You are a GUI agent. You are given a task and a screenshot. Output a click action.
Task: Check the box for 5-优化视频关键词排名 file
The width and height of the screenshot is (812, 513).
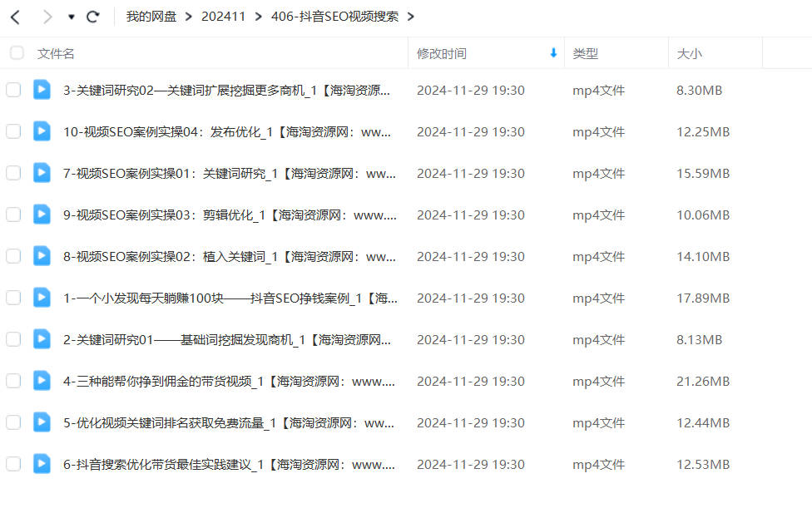13,422
